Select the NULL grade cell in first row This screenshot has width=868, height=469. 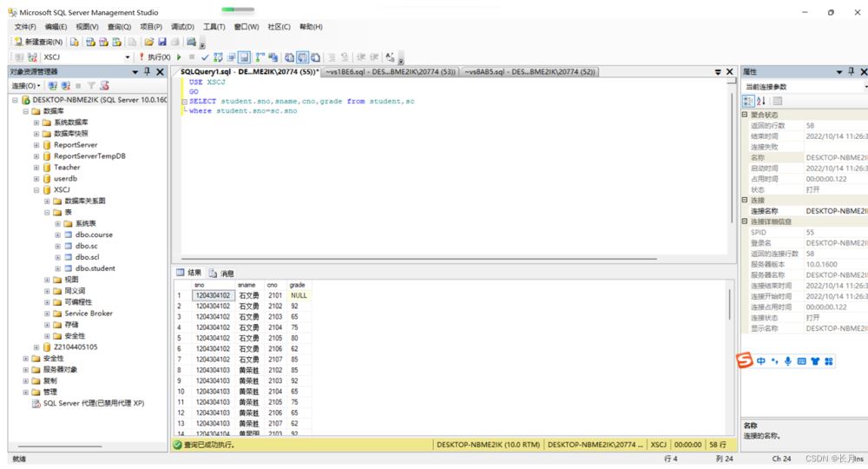299,295
